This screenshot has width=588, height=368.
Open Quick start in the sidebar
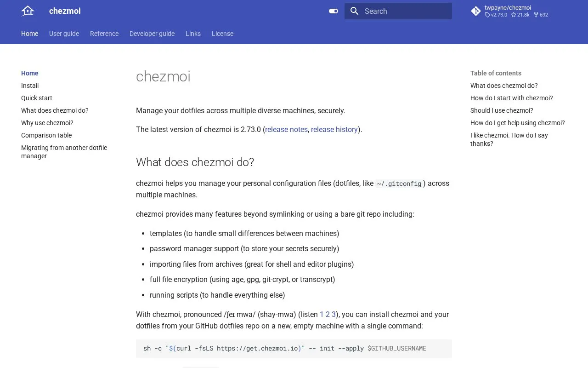tap(37, 98)
